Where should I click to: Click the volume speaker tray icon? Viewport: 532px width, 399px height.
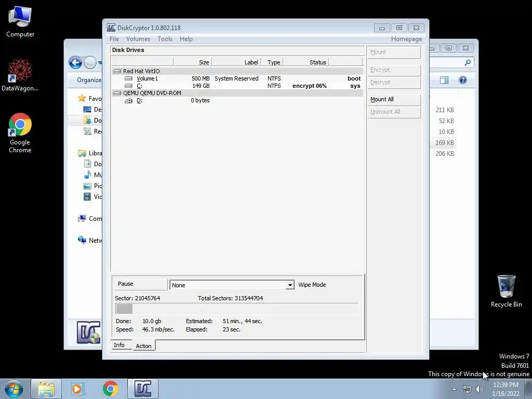pos(480,389)
